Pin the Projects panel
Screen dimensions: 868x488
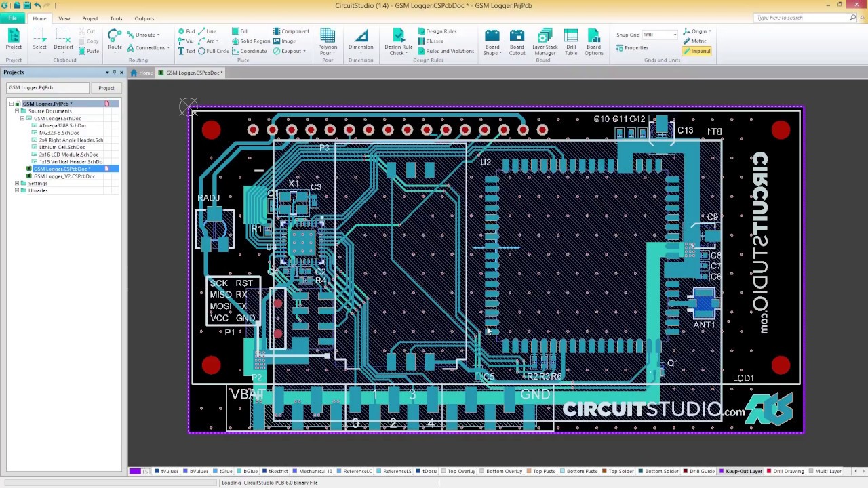tap(114, 73)
